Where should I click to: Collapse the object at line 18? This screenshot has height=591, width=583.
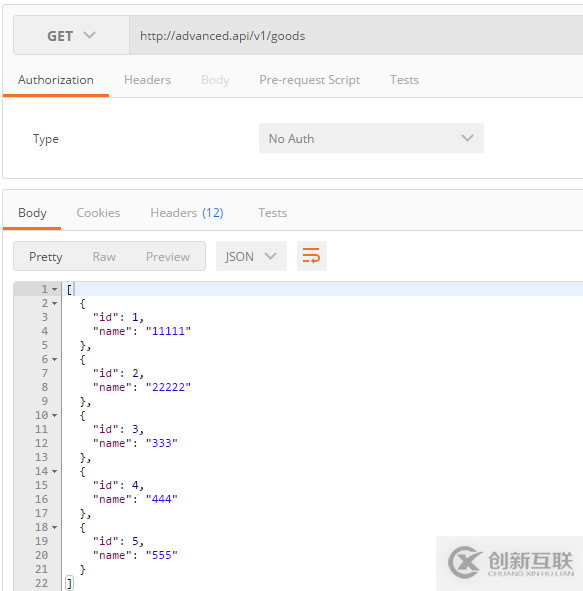55,527
